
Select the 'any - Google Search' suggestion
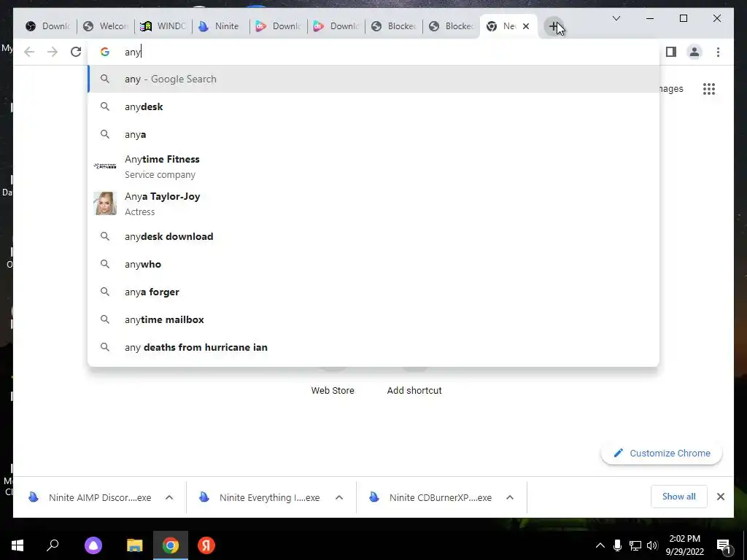(373, 79)
